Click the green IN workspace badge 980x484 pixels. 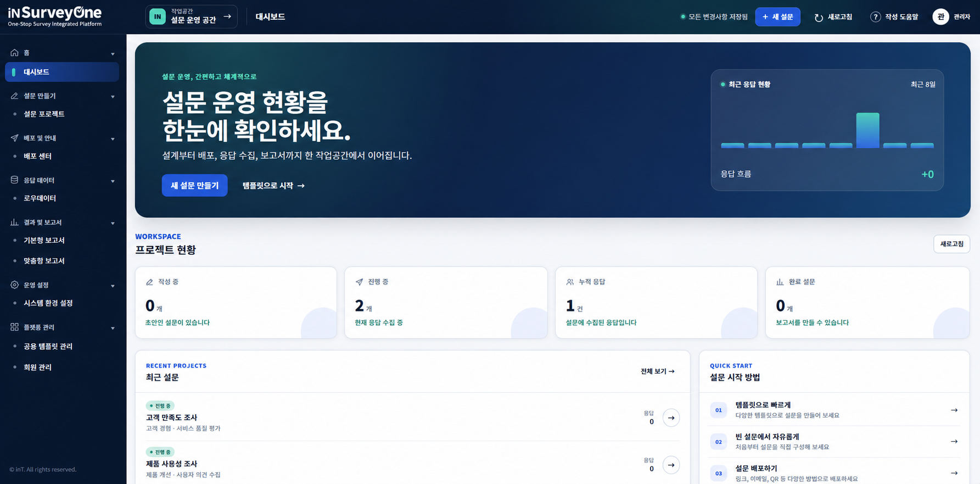[158, 16]
